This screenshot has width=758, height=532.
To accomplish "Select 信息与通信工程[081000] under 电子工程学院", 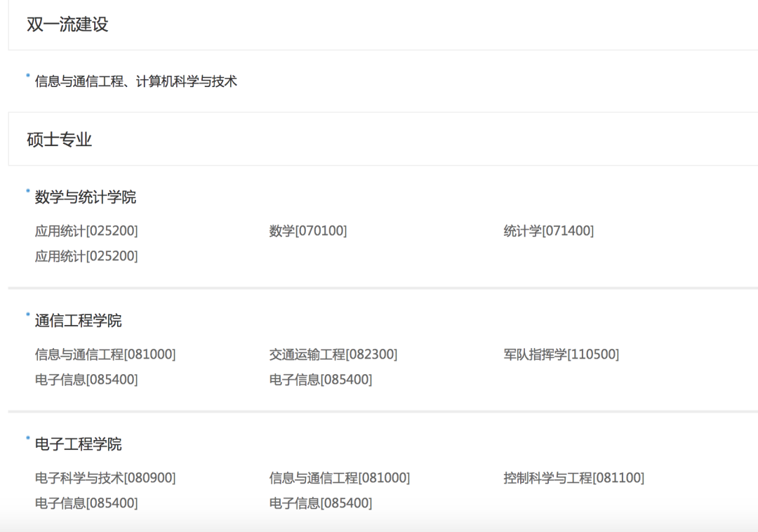I will pos(339,478).
